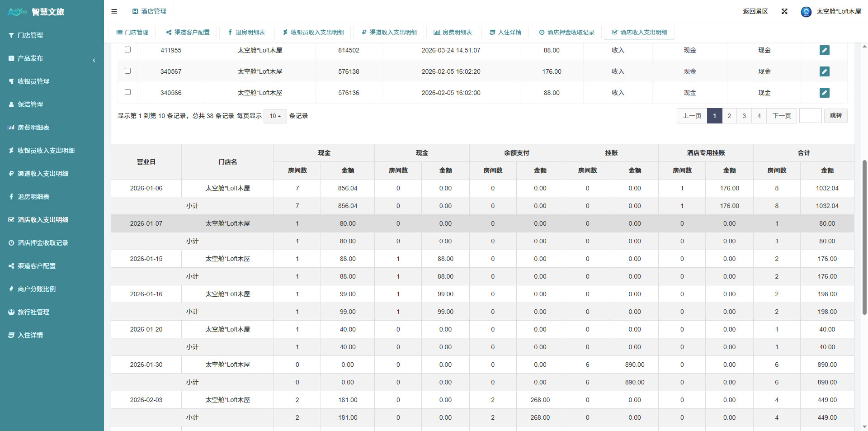Click the 酒店押金收取记录 sidebar clock icon
The height and width of the screenshot is (431, 868).
11,243
